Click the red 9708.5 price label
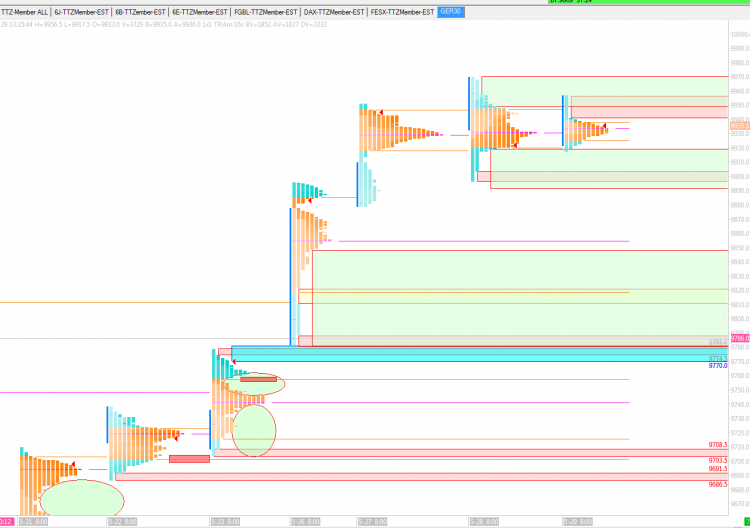Image resolution: width=750 pixels, height=528 pixels. coord(717,445)
